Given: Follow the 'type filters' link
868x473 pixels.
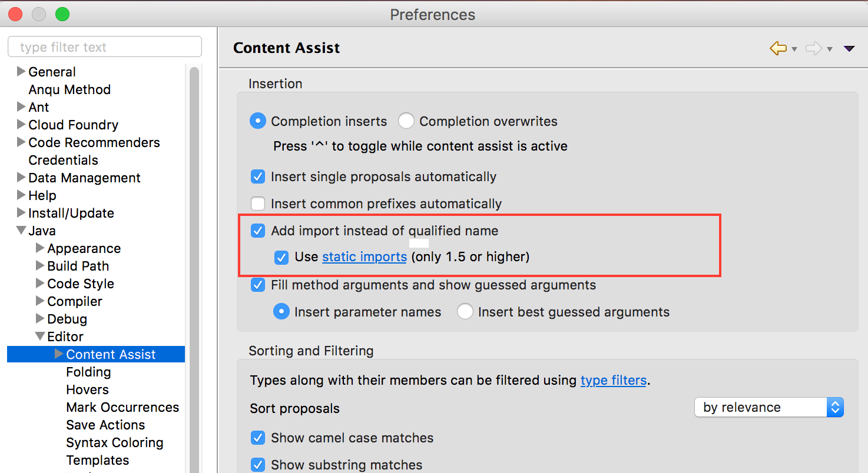Looking at the screenshot, I should [x=614, y=380].
